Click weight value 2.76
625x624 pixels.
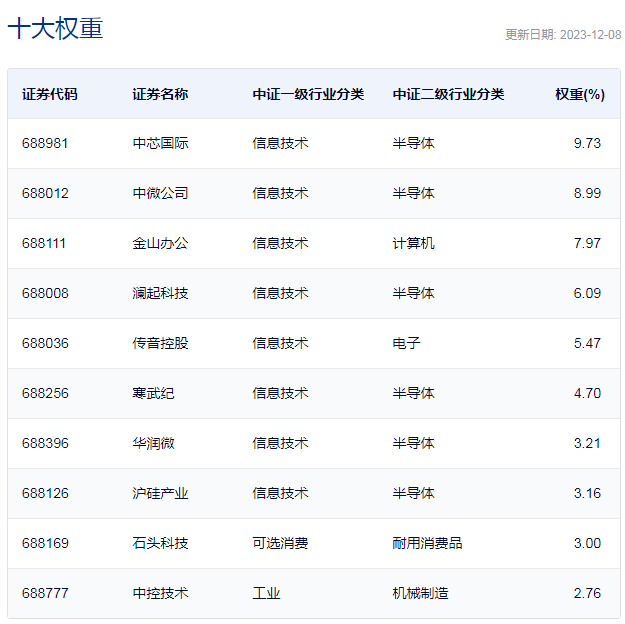[587, 594]
